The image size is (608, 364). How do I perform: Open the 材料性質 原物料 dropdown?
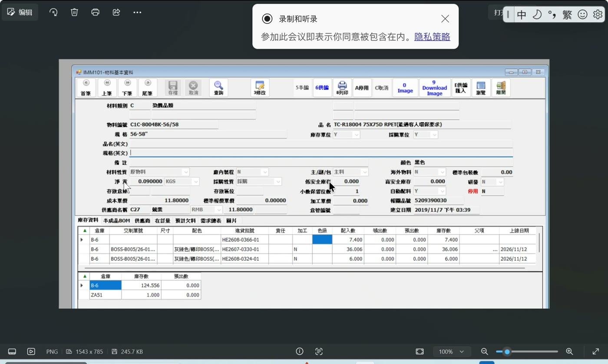(x=185, y=172)
